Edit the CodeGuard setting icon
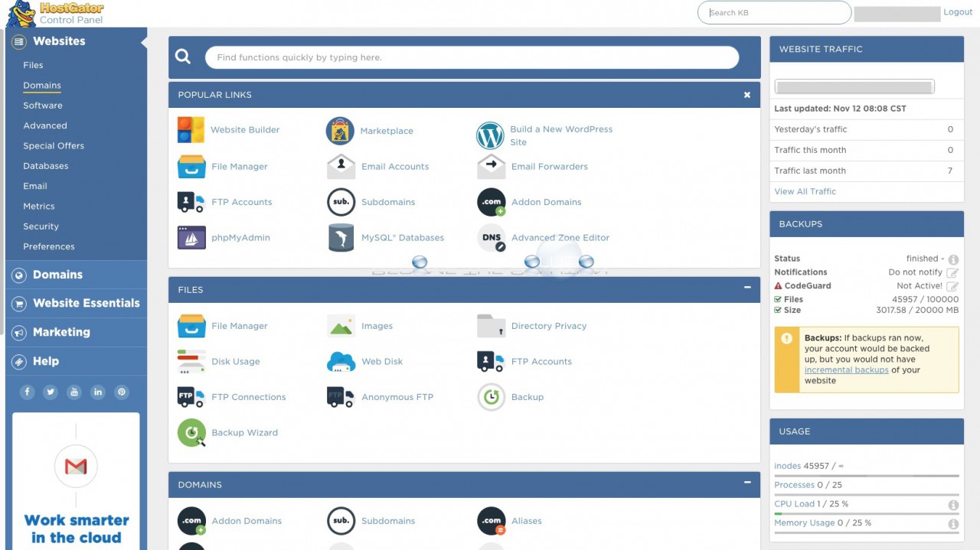 pos(952,286)
